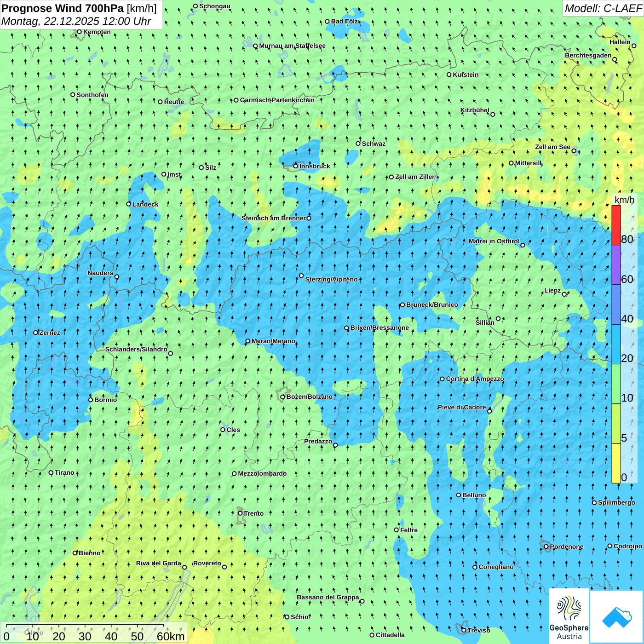Viewport: 644px width, 644px height.
Task: Click the Murnau am Staffelsee label
Action: click(292, 46)
